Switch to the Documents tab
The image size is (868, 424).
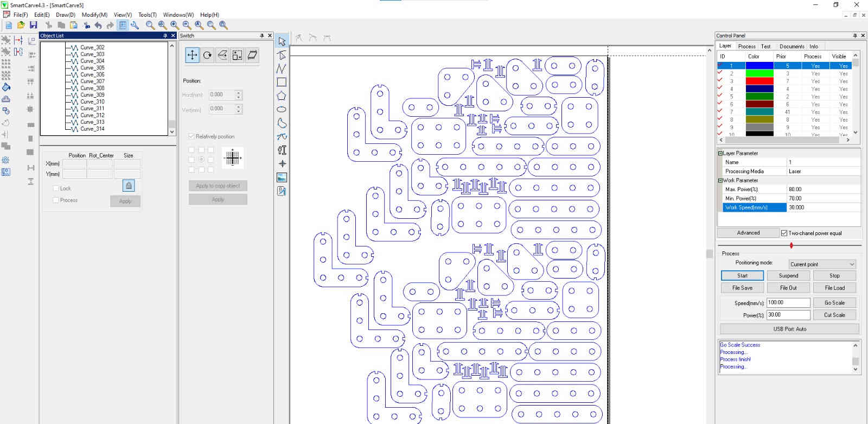pos(792,46)
